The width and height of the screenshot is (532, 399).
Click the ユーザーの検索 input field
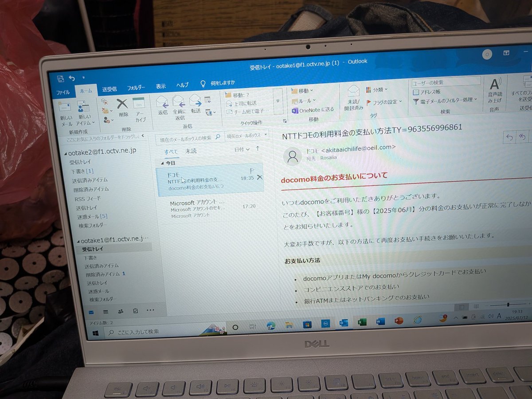[446, 82]
